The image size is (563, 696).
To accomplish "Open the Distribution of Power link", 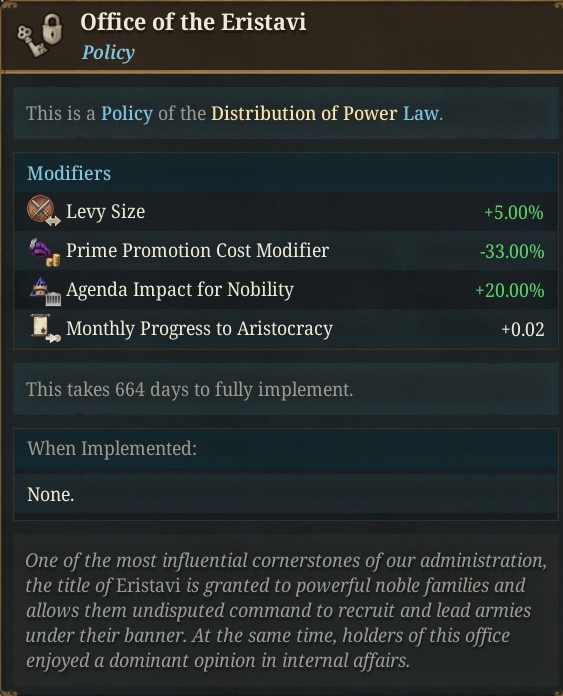I will [304, 114].
